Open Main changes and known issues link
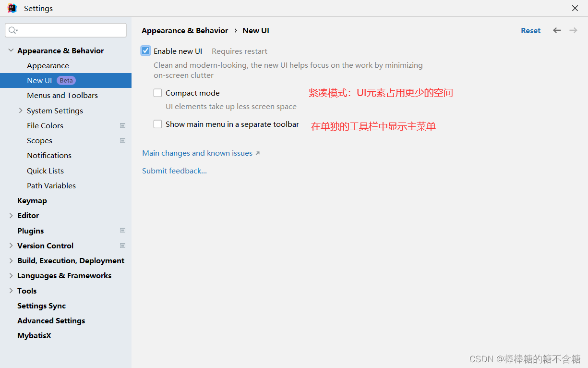Viewport: 588px width, 368px height. coord(197,153)
